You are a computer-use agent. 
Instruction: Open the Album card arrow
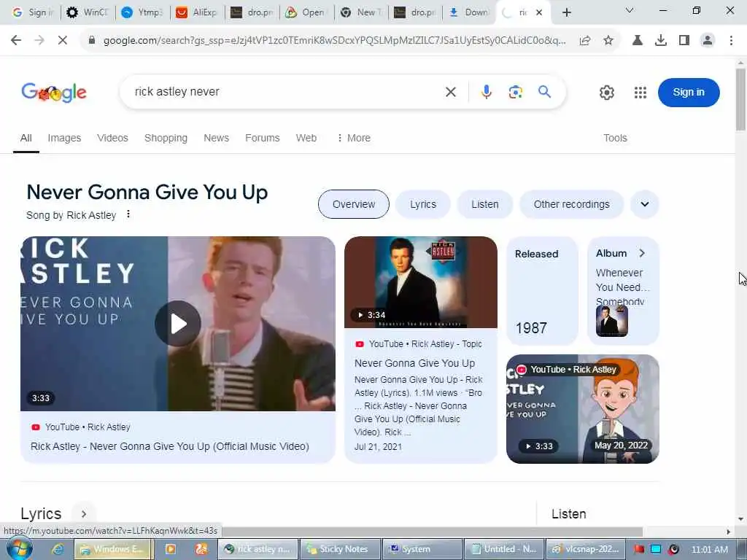642,253
